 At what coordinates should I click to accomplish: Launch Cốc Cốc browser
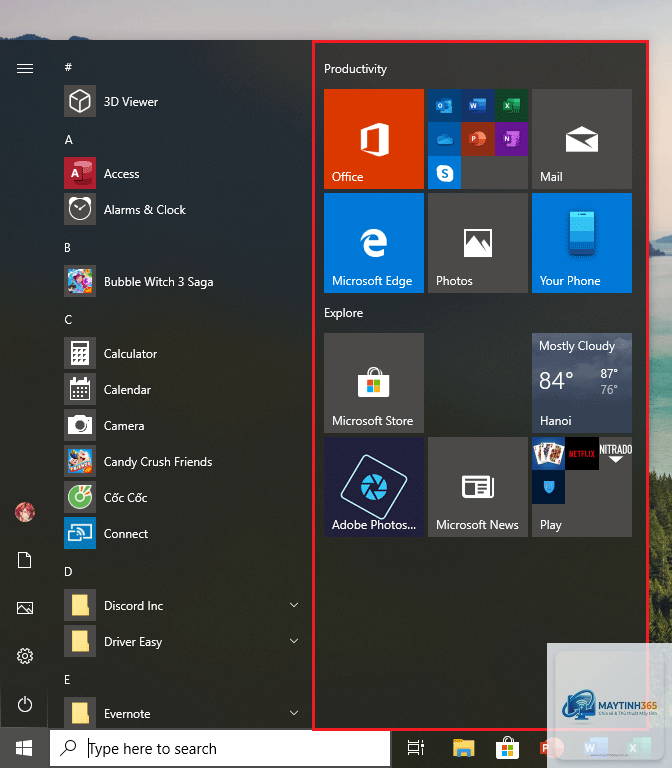(181, 498)
